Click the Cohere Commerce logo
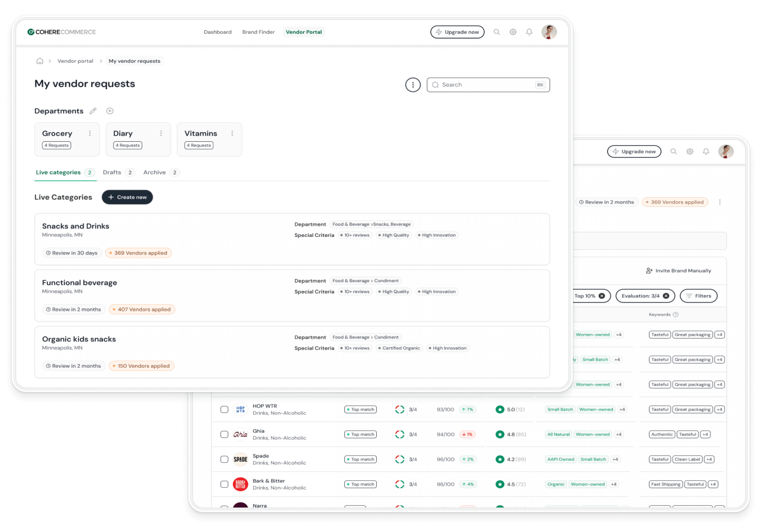 [62, 32]
